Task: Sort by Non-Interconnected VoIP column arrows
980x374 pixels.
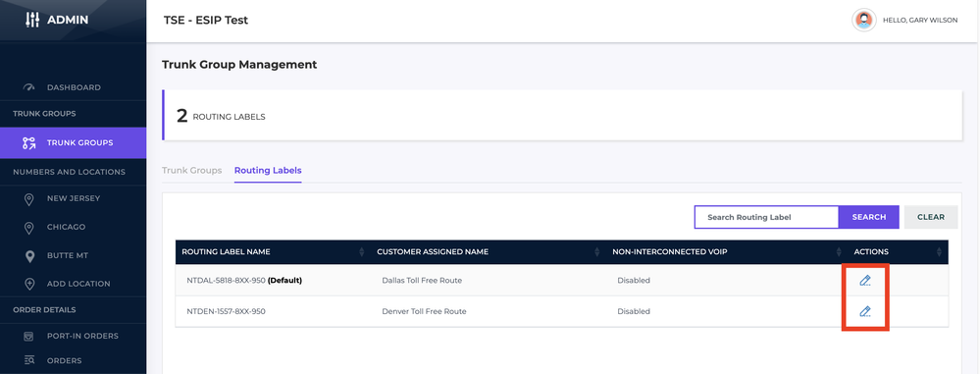Action: click(x=839, y=252)
